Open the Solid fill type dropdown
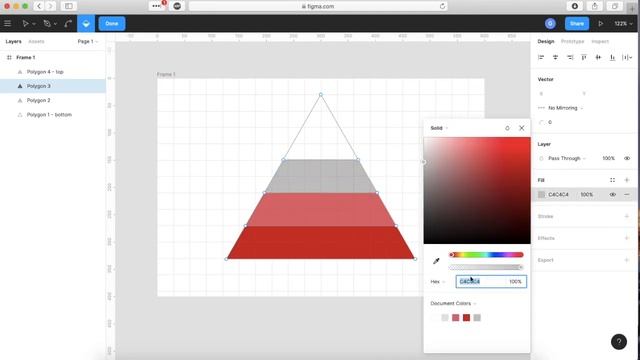This screenshot has height=360, width=640. (x=439, y=128)
